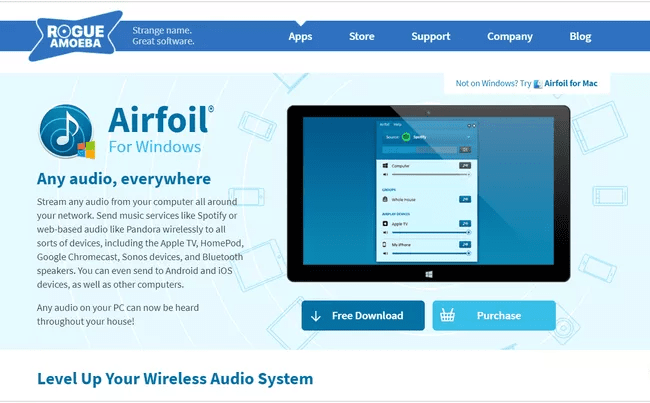Image resolution: width=650 pixels, height=403 pixels.
Task: Open the Support section
Action: point(430,37)
